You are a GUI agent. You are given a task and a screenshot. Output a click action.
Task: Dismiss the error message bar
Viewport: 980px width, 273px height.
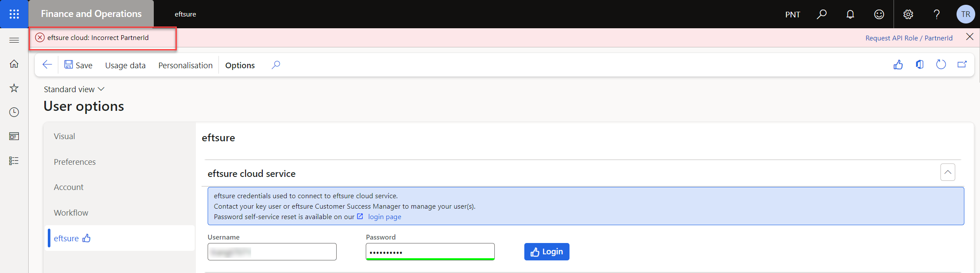tap(970, 37)
